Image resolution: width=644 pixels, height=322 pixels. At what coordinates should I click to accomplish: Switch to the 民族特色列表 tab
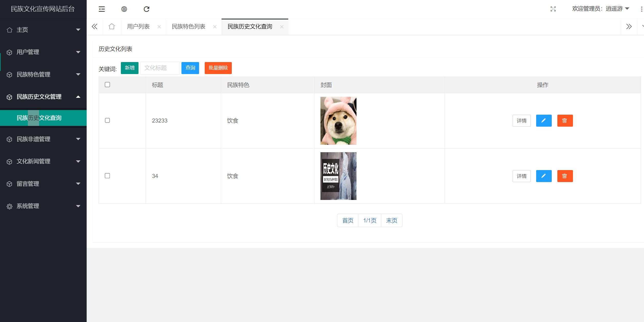(189, 27)
